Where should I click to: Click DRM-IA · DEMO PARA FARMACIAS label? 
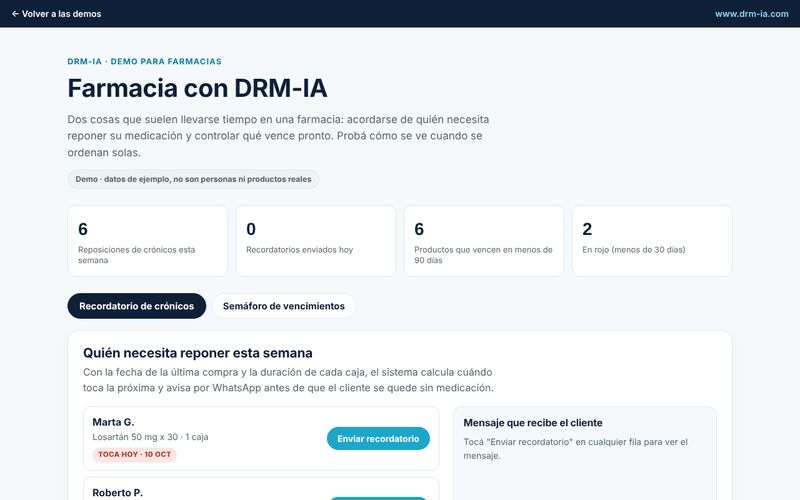coord(144,61)
